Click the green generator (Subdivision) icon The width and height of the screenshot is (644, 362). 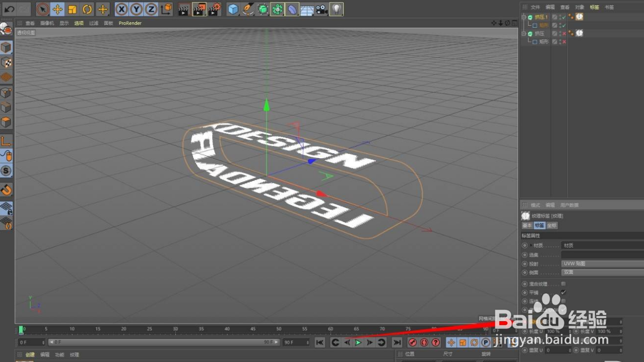[263, 9]
